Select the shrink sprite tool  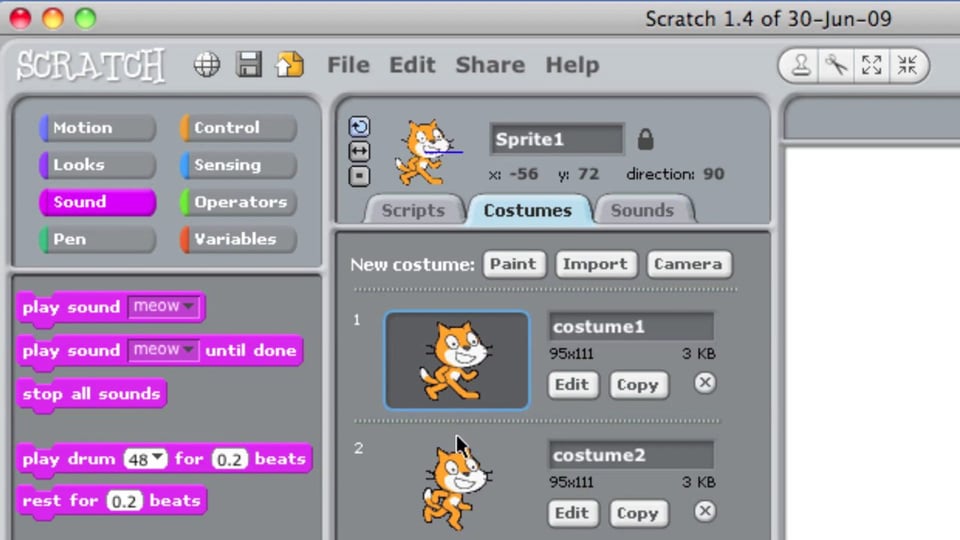[907, 65]
